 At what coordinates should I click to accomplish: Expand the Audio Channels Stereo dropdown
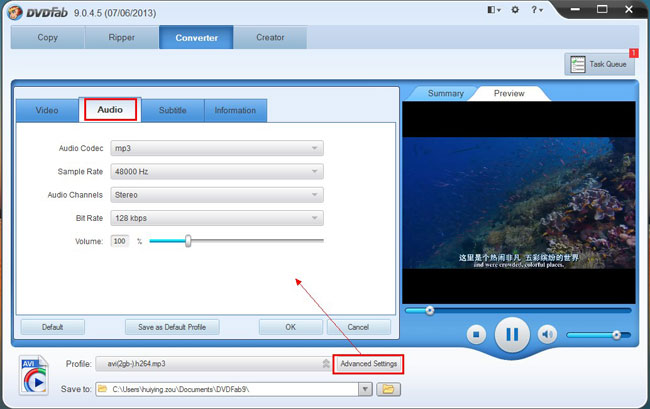(217, 195)
